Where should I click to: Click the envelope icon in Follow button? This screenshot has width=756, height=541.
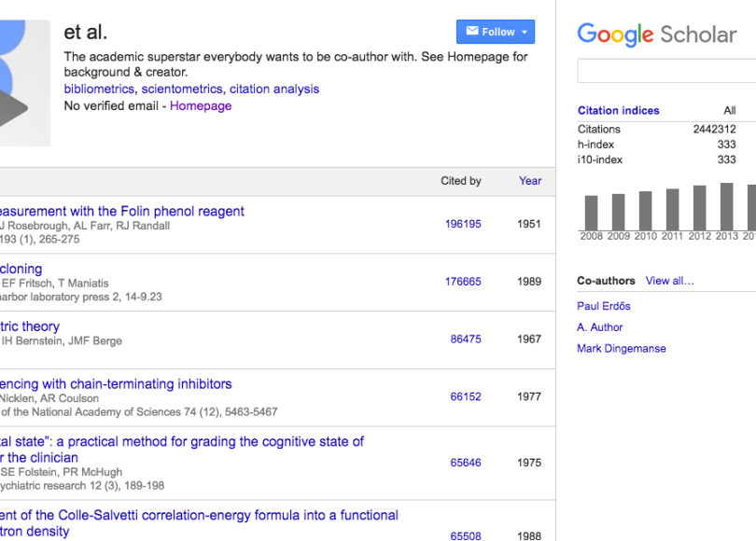471,32
